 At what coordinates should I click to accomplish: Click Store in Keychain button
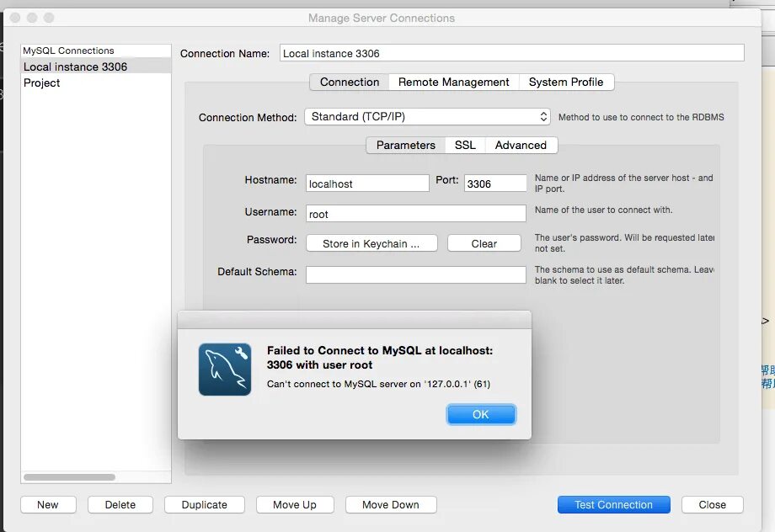(x=371, y=243)
